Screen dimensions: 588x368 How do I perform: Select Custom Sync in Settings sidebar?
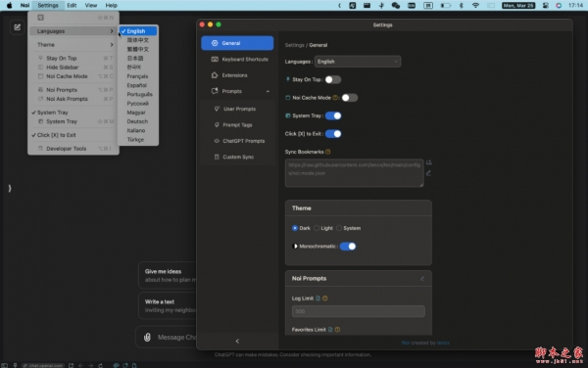[x=237, y=157]
